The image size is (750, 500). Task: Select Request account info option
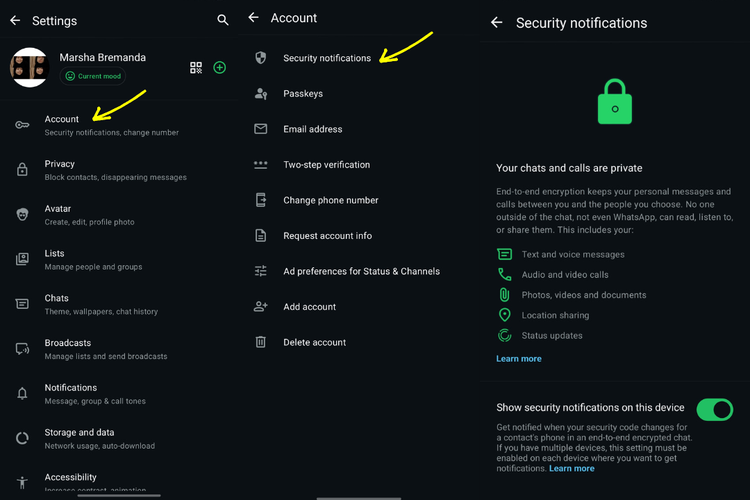coord(359,235)
